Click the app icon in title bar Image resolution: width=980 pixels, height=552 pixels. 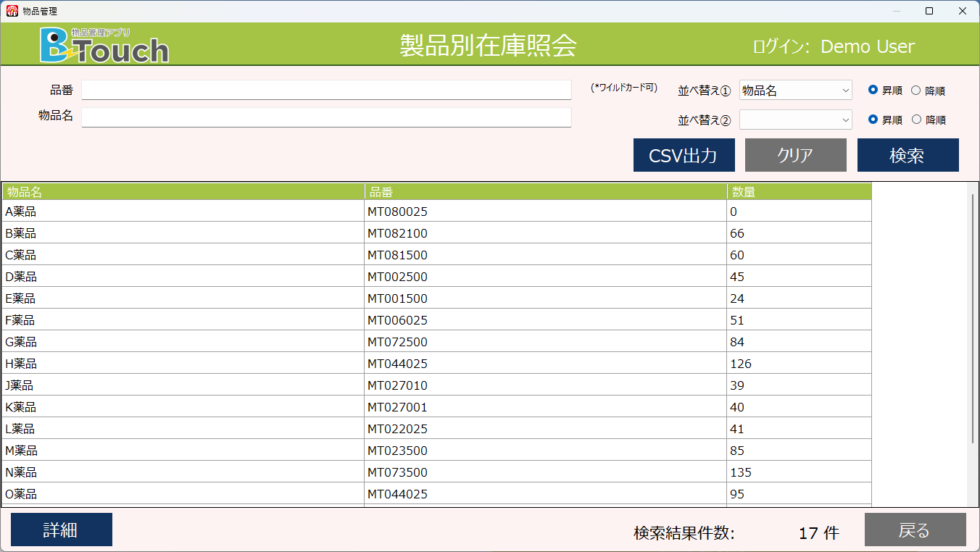pos(12,11)
